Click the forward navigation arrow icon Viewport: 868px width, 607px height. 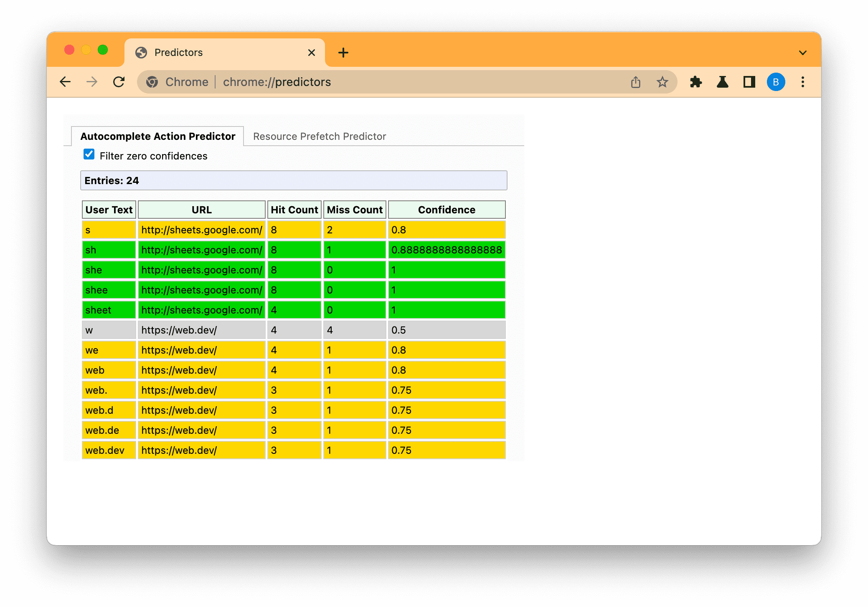(92, 82)
